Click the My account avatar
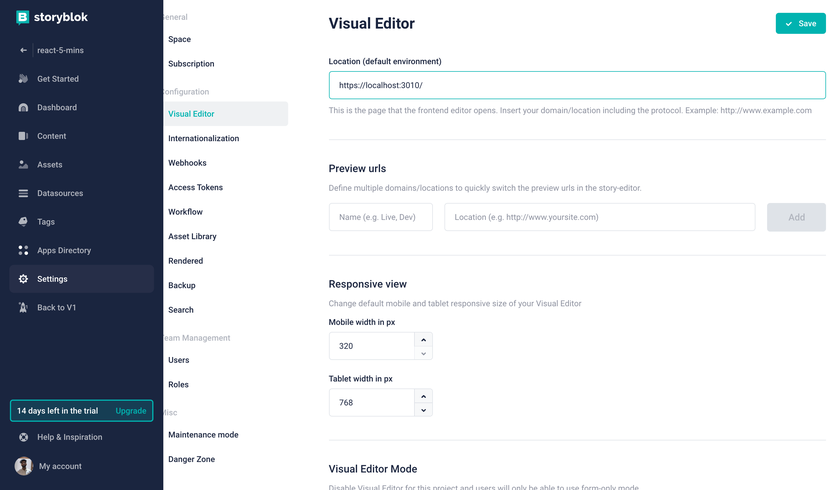The height and width of the screenshot is (490, 840). (x=24, y=466)
